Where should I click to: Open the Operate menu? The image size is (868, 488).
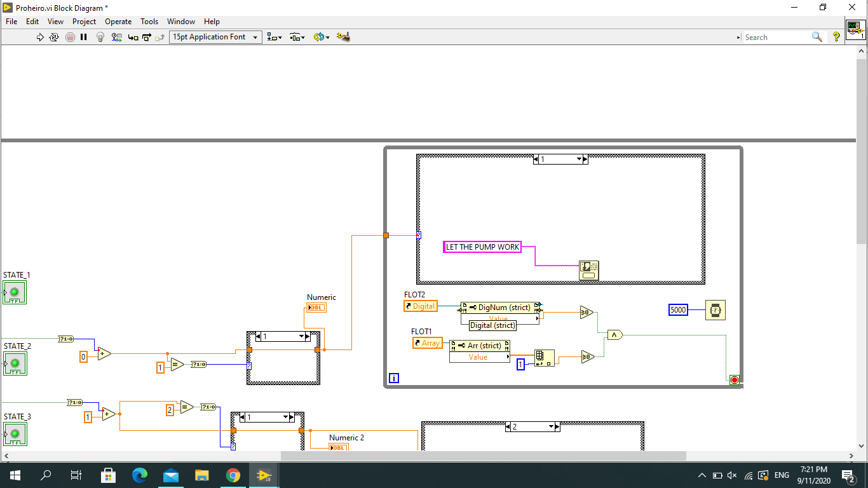(118, 21)
